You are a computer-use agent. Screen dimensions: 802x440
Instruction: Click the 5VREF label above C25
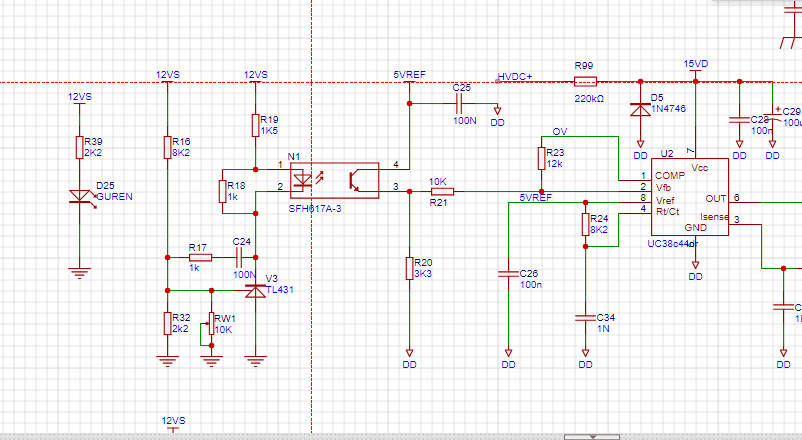click(409, 75)
